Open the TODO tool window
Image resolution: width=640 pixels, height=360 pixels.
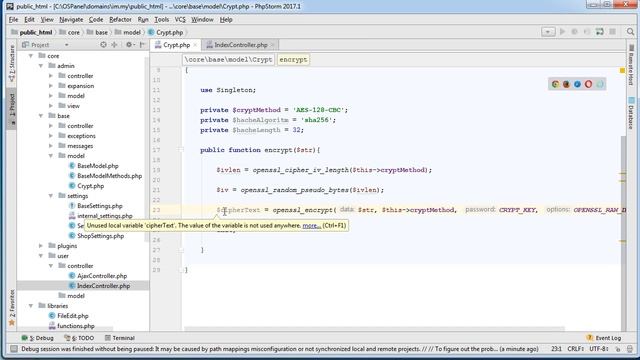[79, 338]
